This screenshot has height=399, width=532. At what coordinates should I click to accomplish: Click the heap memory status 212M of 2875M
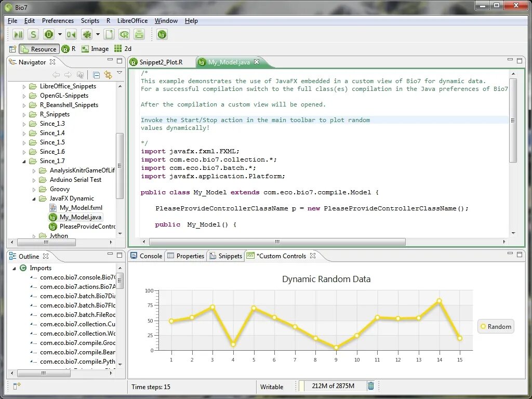[333, 386]
